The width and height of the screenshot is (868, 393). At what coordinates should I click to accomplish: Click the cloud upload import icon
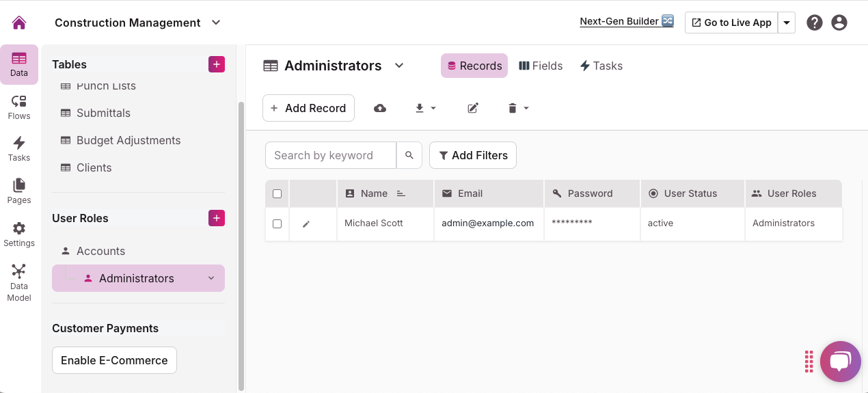coord(380,108)
